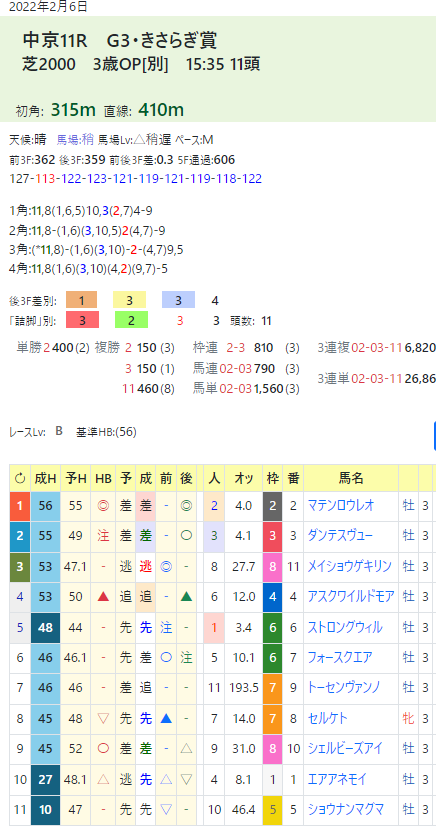Open horse link ダンテスヴュー
The height and width of the screenshot is (834, 436).
coord(341,536)
